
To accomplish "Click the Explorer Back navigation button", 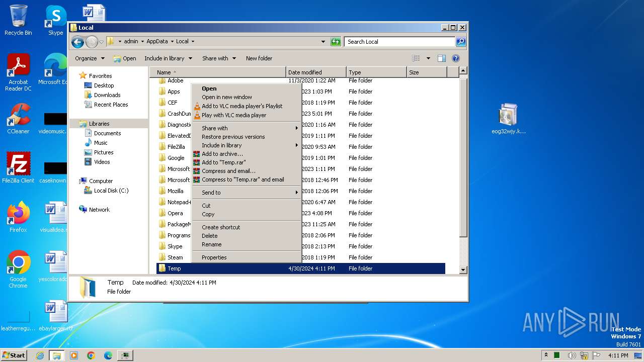I will point(77,42).
